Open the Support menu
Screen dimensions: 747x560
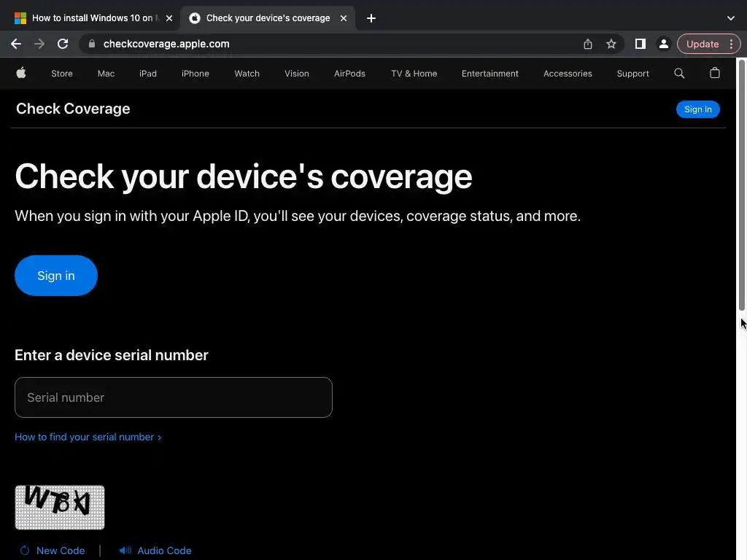pos(632,74)
